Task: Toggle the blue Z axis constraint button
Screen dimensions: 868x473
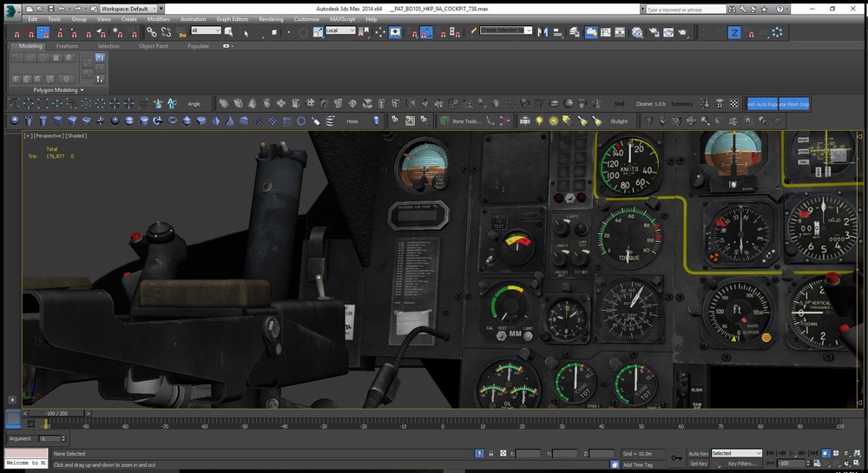Action: pyautogui.click(x=734, y=32)
